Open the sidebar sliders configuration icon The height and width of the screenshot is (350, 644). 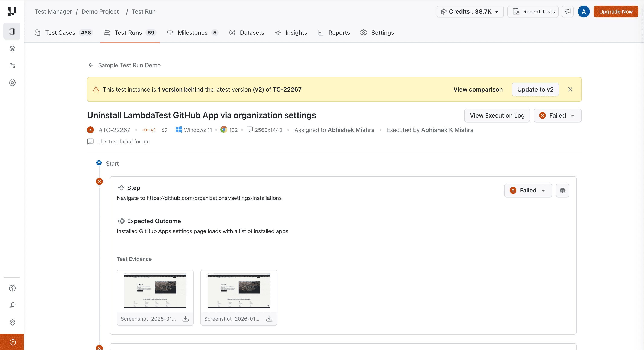(12, 65)
